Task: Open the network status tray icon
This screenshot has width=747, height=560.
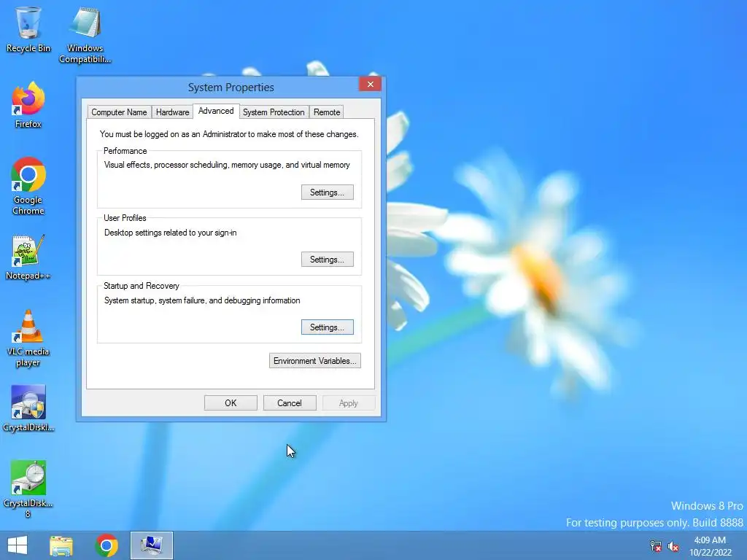Action: pos(656,546)
